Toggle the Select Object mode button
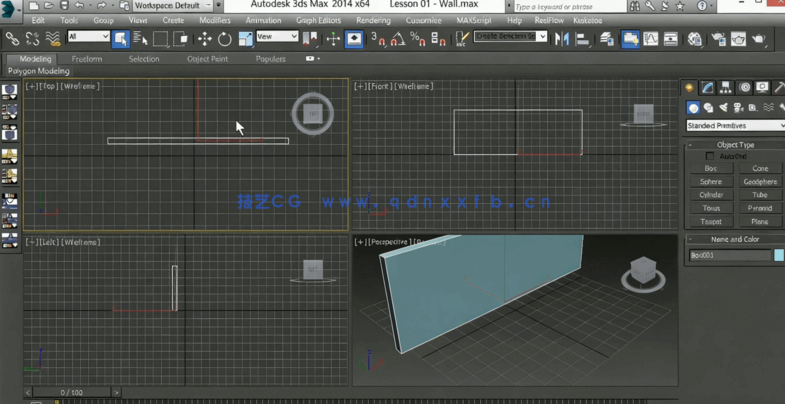 coord(120,39)
